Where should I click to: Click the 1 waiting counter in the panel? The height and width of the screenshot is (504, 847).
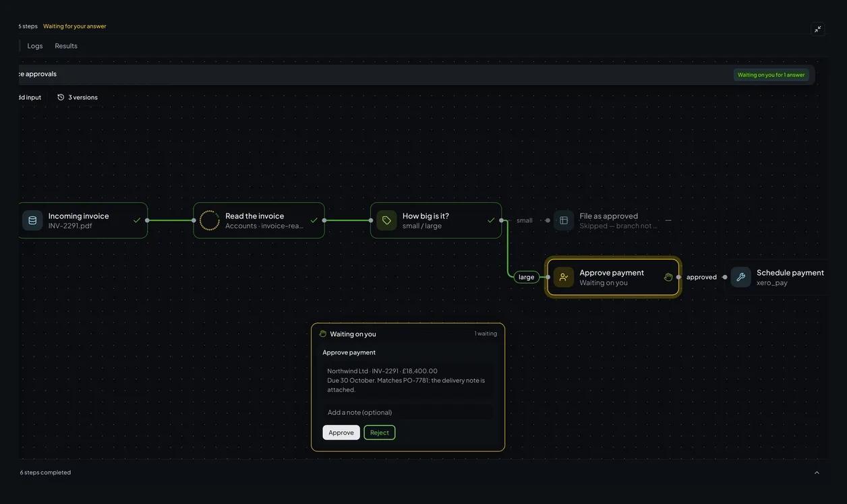pyautogui.click(x=486, y=334)
